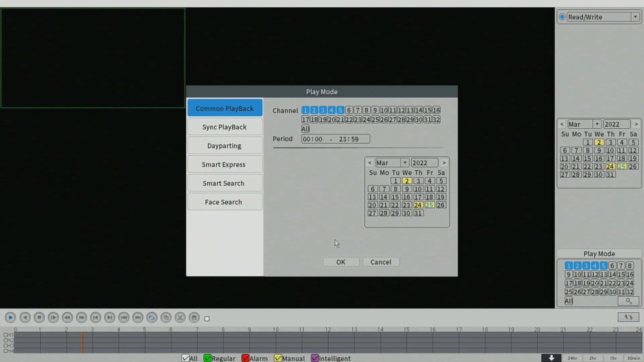Click the next file button
This screenshot has width=644, height=362.
pyautogui.click(x=138, y=317)
